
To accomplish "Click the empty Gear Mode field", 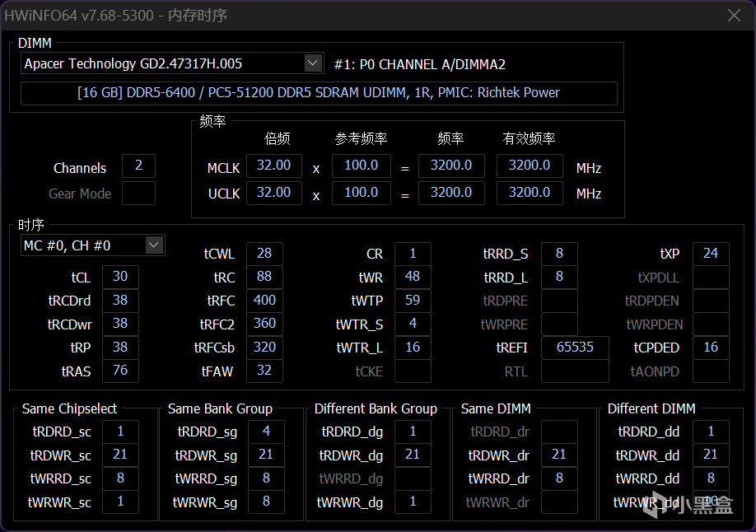I will point(138,193).
